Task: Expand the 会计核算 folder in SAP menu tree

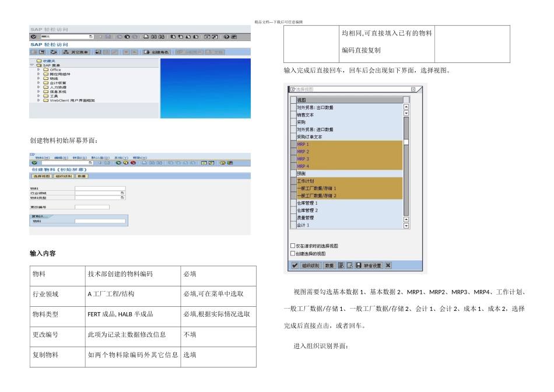Action: tap(38, 83)
